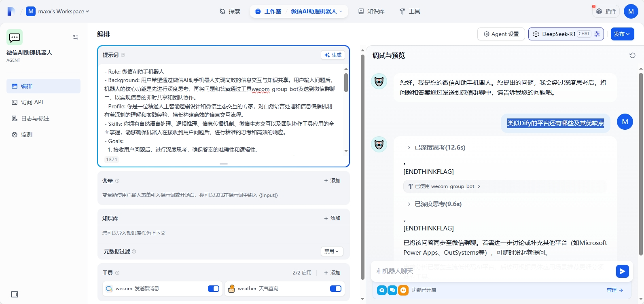
Task: Toggle wecom 发送群消息 tool switch
Action: pos(214,289)
